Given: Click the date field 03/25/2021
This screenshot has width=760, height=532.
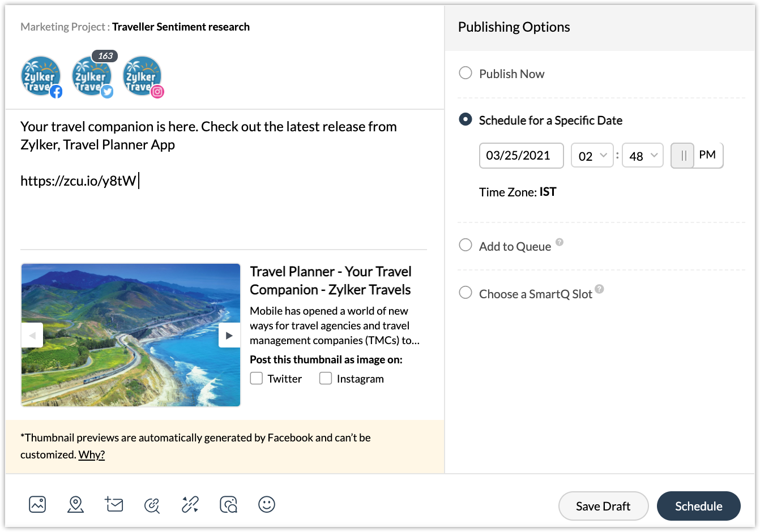Looking at the screenshot, I should point(522,156).
